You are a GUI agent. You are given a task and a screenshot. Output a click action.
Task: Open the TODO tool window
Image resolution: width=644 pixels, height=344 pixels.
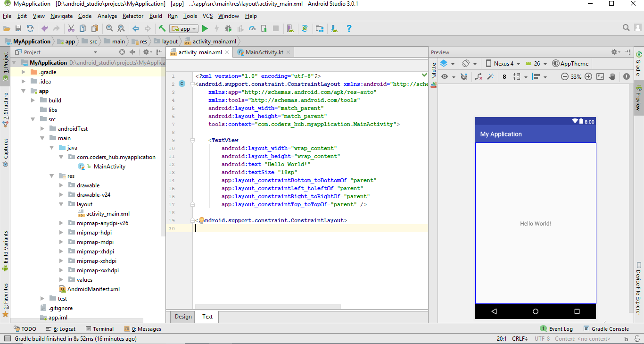click(x=25, y=328)
